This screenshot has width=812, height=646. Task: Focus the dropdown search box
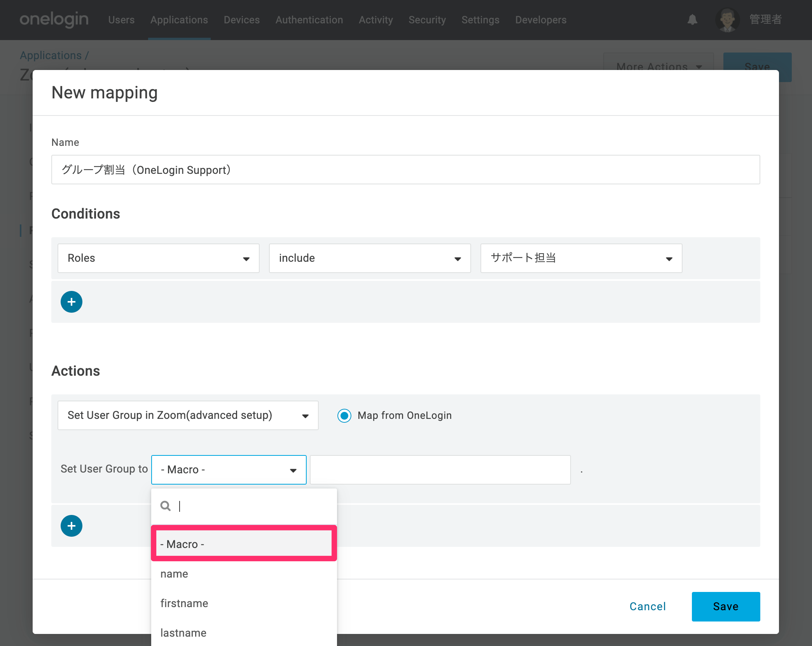point(244,506)
